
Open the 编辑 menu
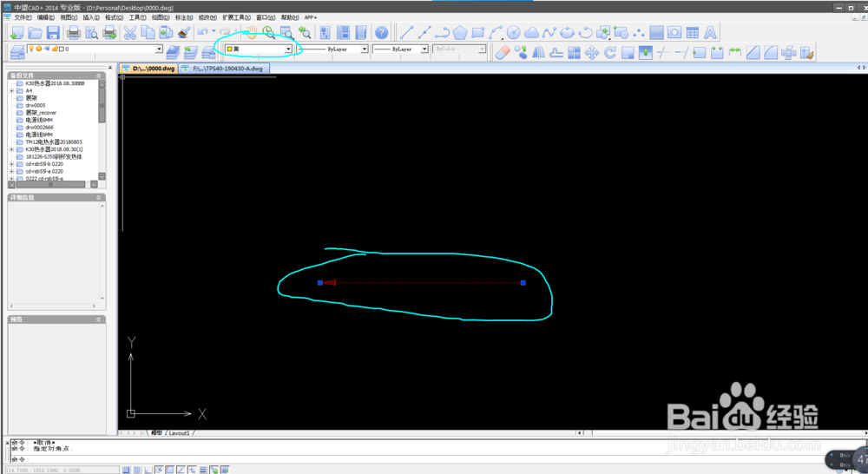(x=45, y=17)
